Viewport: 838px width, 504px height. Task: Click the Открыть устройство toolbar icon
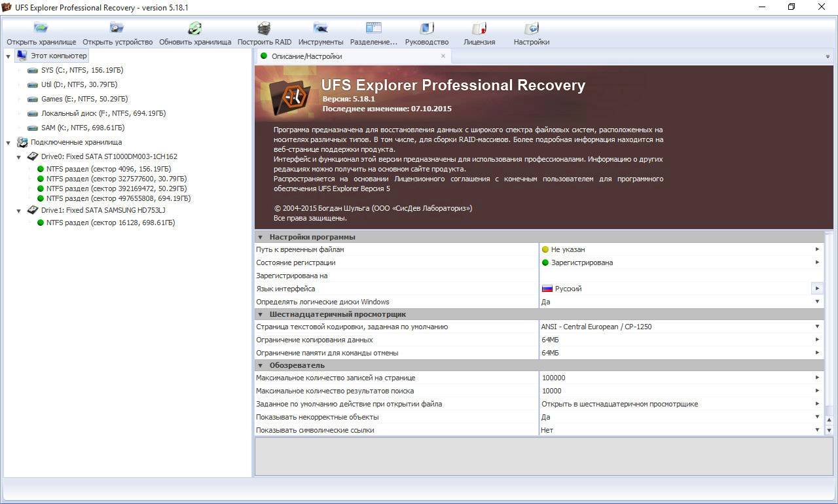click(117, 28)
